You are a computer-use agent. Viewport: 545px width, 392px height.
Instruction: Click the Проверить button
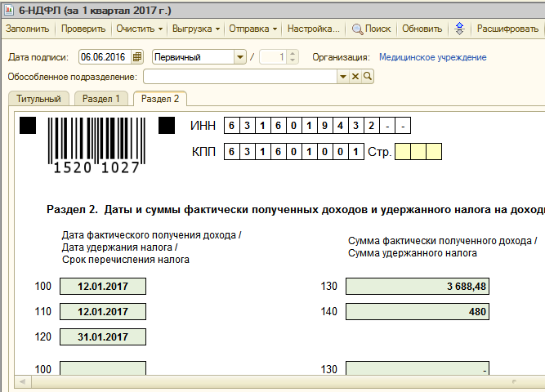(83, 29)
